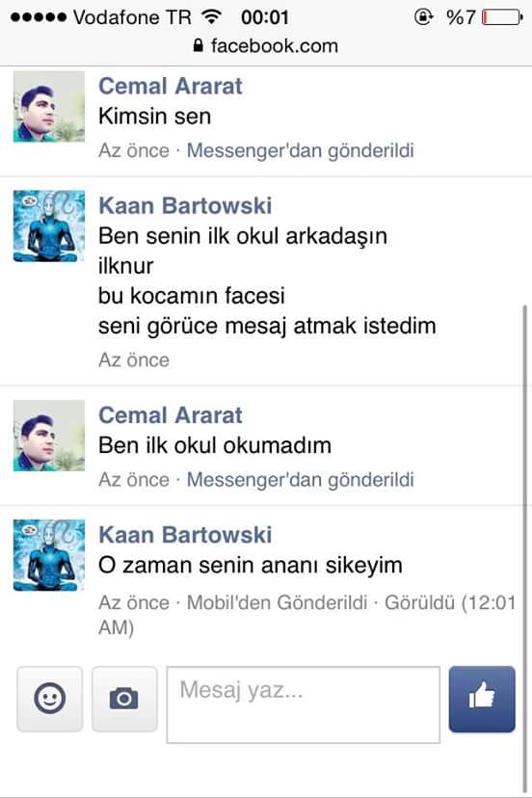Tap the rotation lock status icon

pyautogui.click(x=423, y=17)
